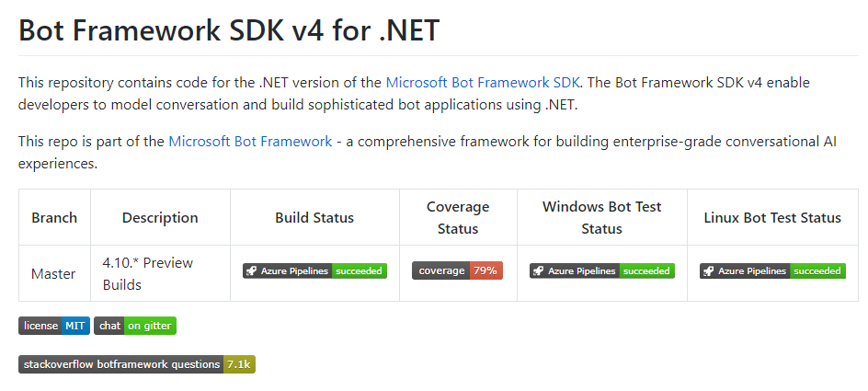Select the Build Status column header
The image size is (868, 391).
point(314,218)
